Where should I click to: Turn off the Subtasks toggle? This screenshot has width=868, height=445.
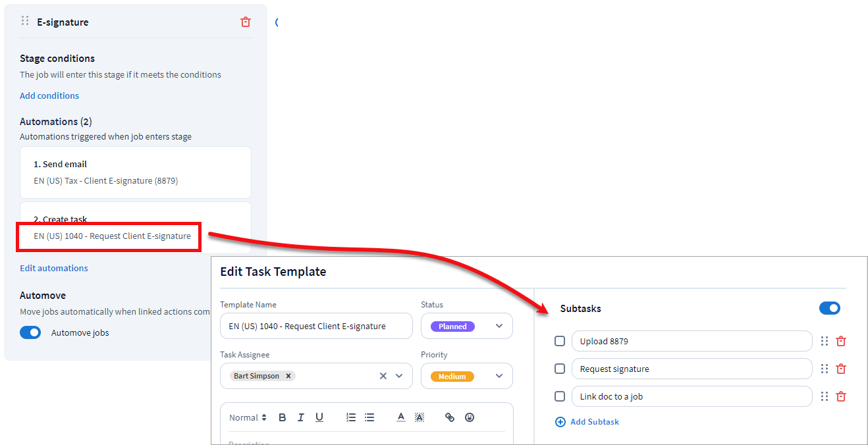829,308
